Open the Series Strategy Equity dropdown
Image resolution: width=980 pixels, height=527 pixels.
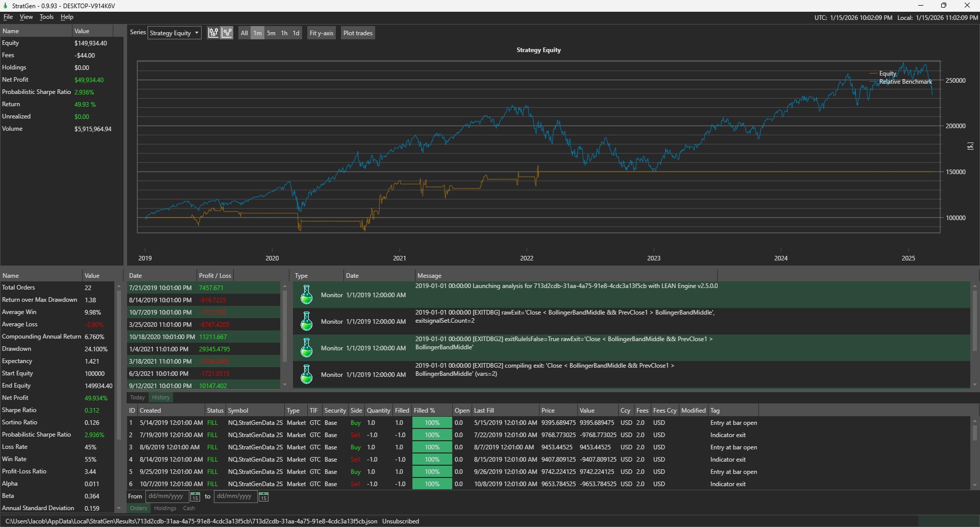(175, 33)
